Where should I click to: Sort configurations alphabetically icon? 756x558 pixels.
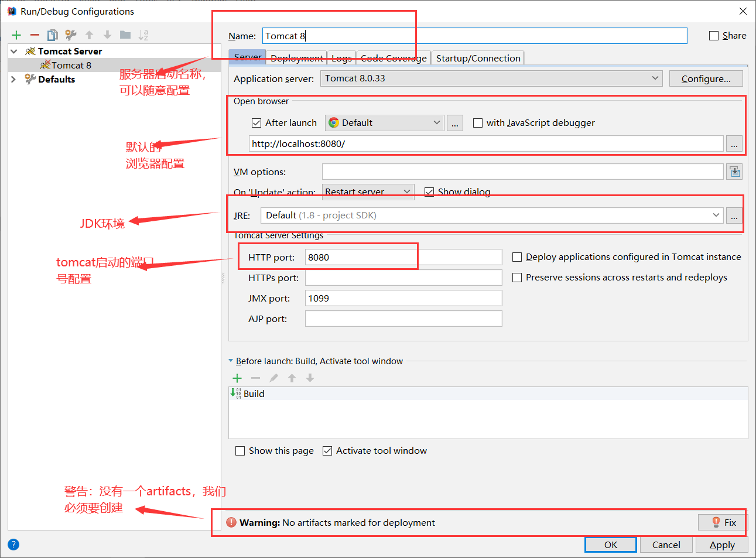tap(143, 35)
